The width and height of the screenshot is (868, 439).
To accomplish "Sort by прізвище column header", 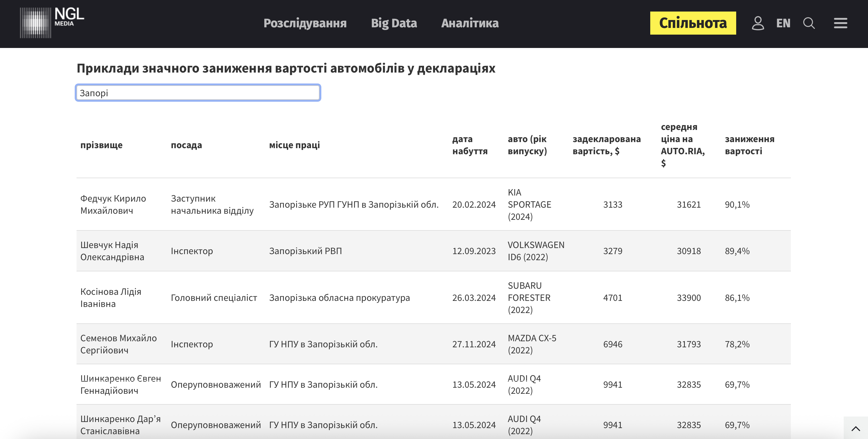I will point(101,145).
